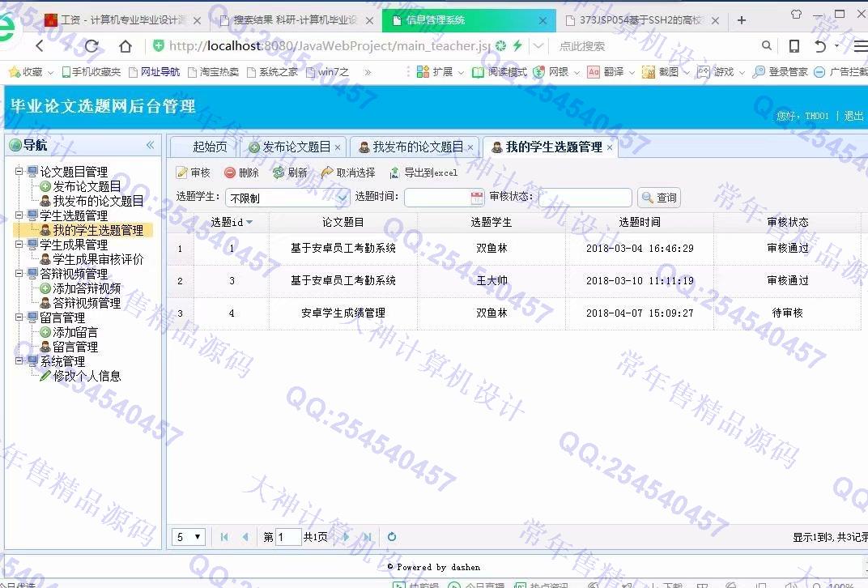Collapse the 论文题目管理 tree node
The width and height of the screenshot is (868, 588).
pyautogui.click(x=19, y=172)
